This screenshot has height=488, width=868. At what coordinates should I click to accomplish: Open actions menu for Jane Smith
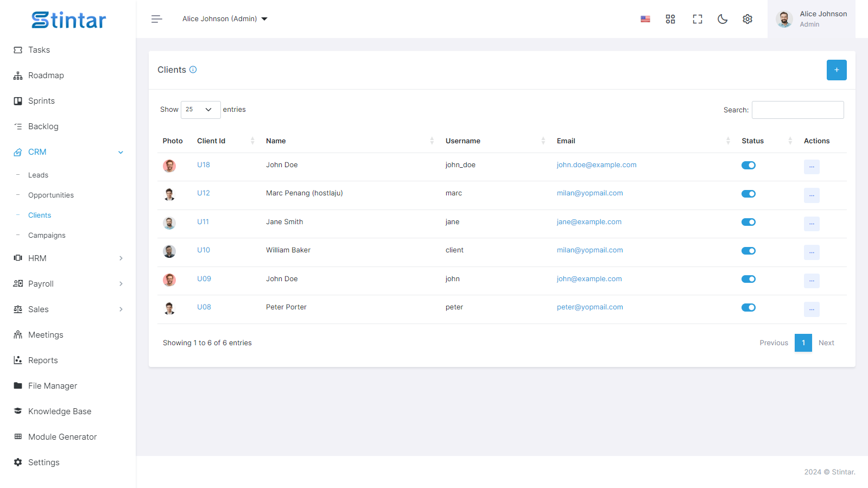(812, 224)
